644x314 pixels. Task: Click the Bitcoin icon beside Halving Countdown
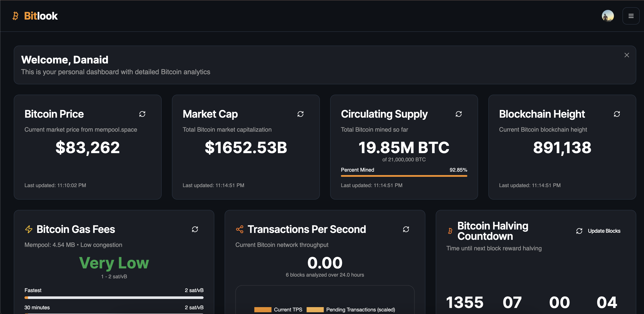pyautogui.click(x=450, y=231)
